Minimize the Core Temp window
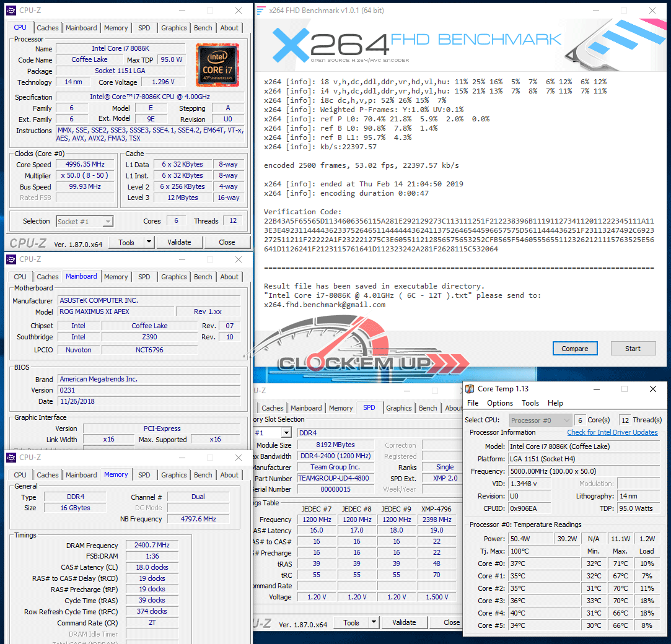Image resolution: width=671 pixels, height=644 pixels. [596, 389]
